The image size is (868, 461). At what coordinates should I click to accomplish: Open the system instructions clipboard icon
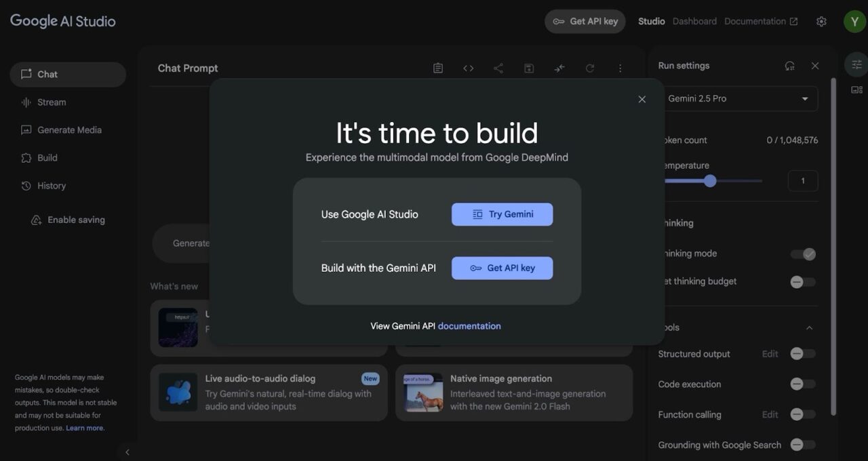click(438, 68)
